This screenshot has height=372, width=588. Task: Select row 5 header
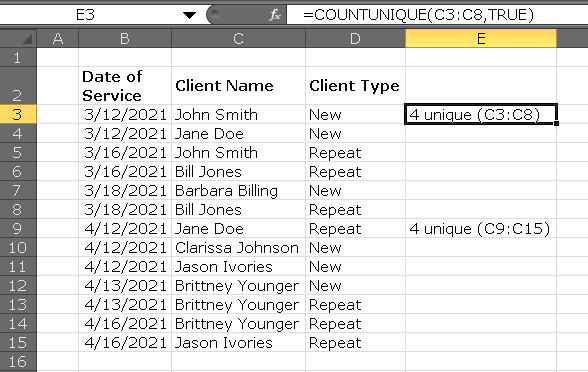[x=18, y=153]
